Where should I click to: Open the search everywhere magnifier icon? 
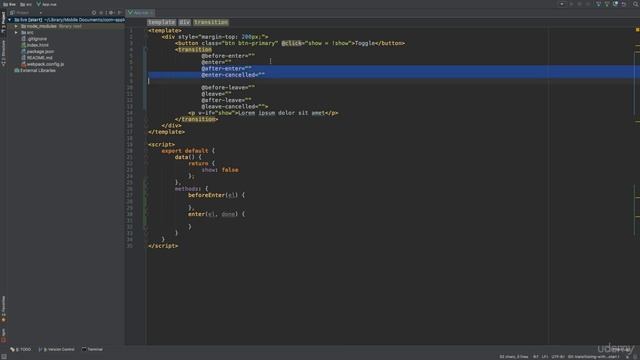pos(636,4)
